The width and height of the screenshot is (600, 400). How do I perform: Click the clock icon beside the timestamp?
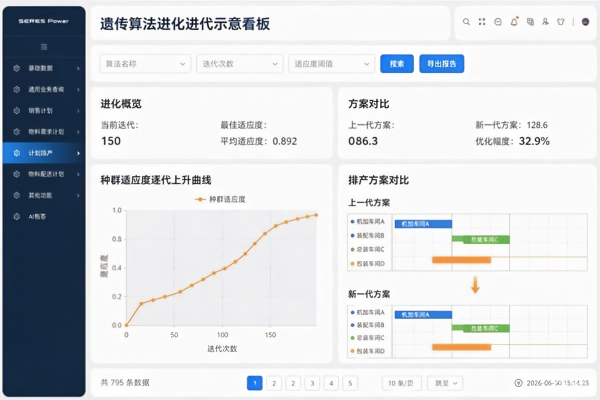[518, 383]
